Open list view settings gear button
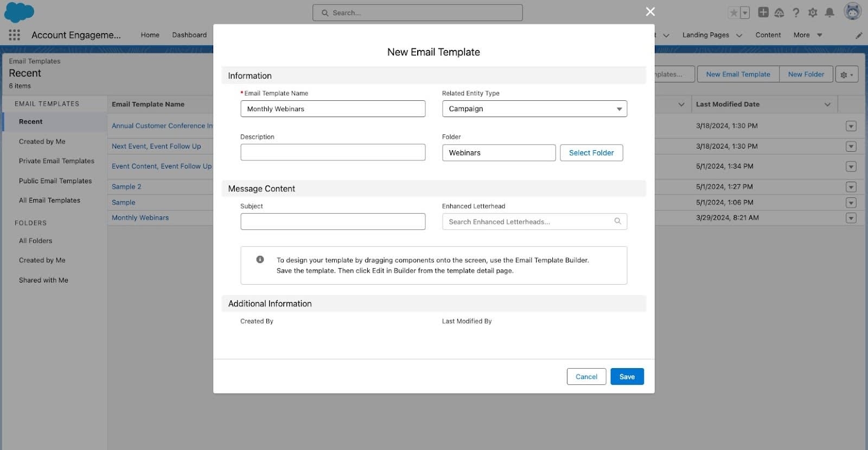 tap(847, 74)
